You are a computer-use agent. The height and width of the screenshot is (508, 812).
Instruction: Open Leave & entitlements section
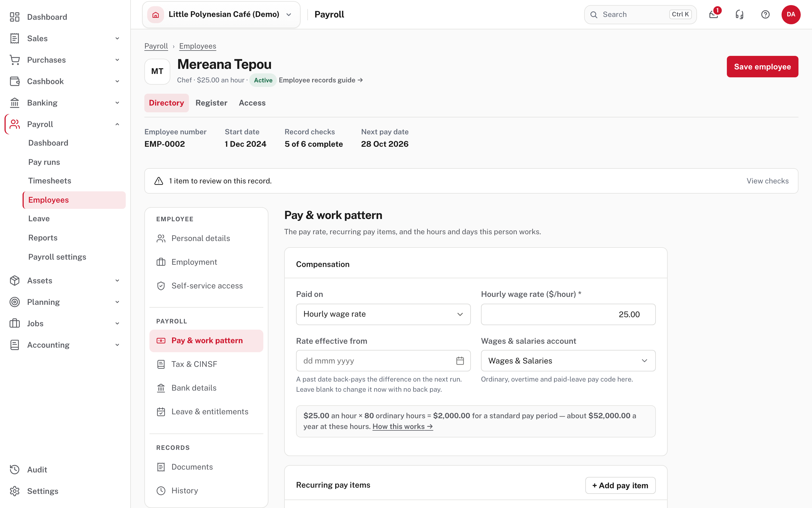206,411
